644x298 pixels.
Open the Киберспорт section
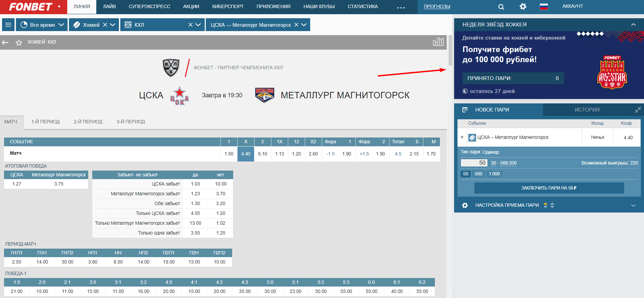(228, 6)
